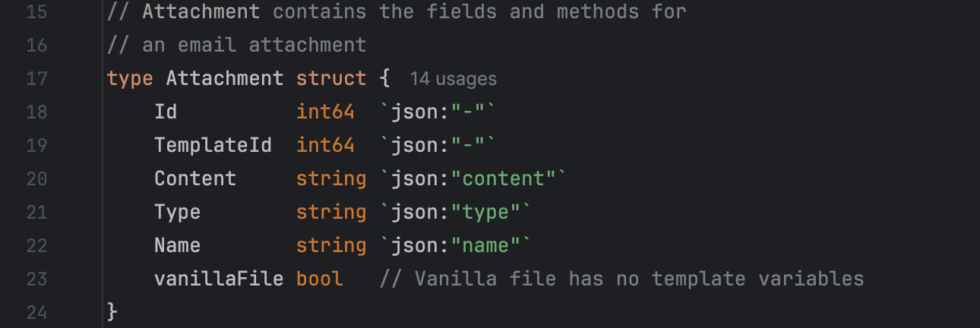Place cursor on the Attachment type name
Image resolution: width=980 pixels, height=328 pixels.
(224, 79)
